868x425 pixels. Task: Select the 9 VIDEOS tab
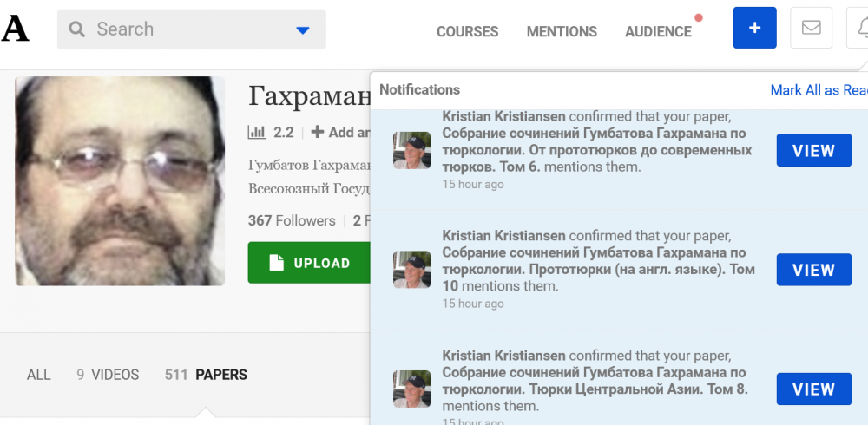(108, 375)
